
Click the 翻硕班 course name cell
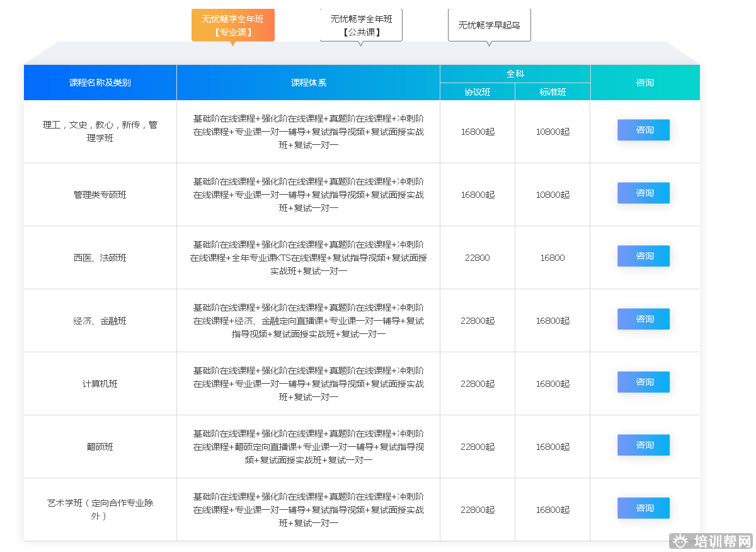click(100, 447)
